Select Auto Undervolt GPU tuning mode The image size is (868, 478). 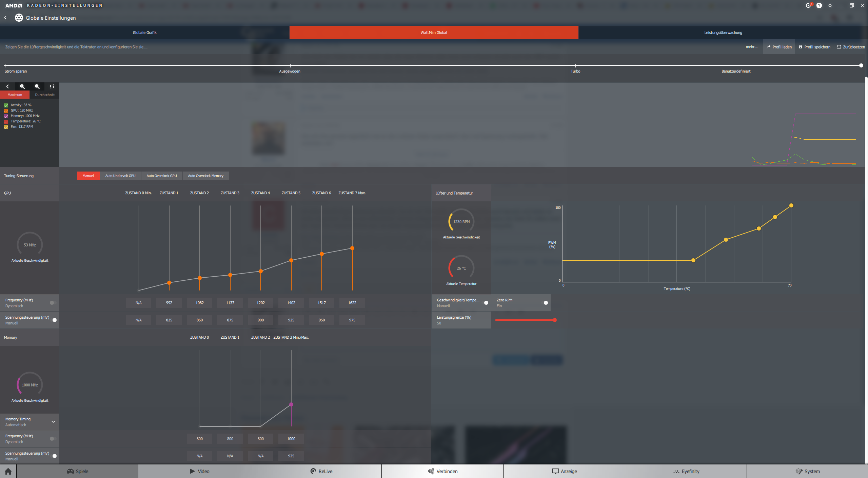(x=120, y=176)
